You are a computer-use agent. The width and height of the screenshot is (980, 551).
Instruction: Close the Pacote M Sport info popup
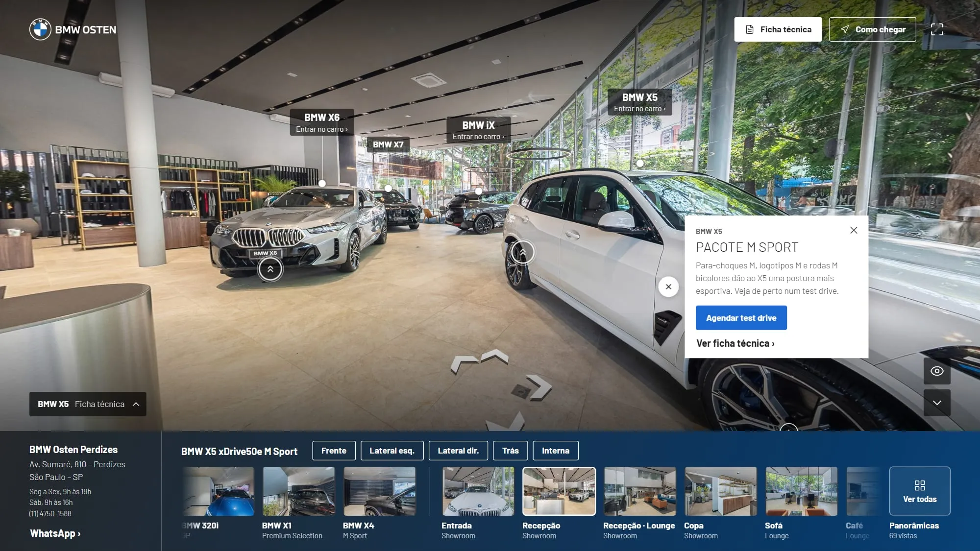pyautogui.click(x=854, y=230)
